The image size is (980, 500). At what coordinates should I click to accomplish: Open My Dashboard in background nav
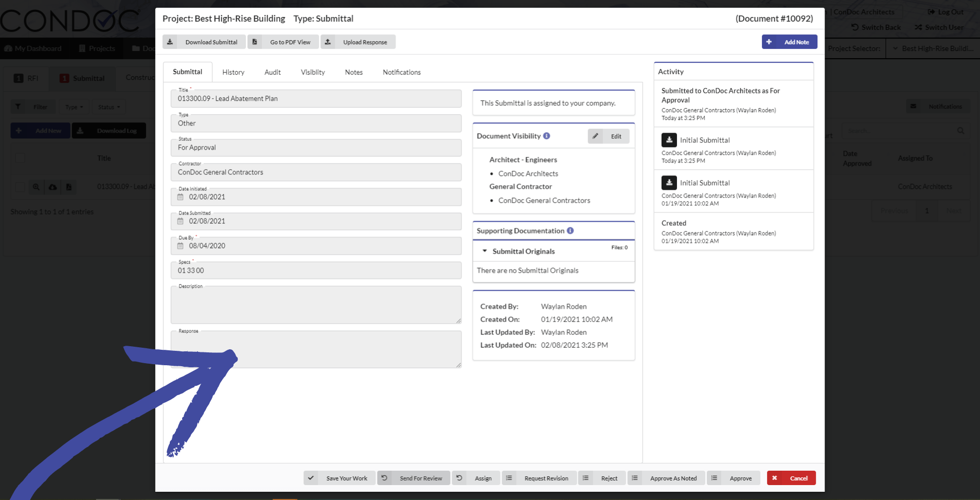pyautogui.click(x=33, y=48)
